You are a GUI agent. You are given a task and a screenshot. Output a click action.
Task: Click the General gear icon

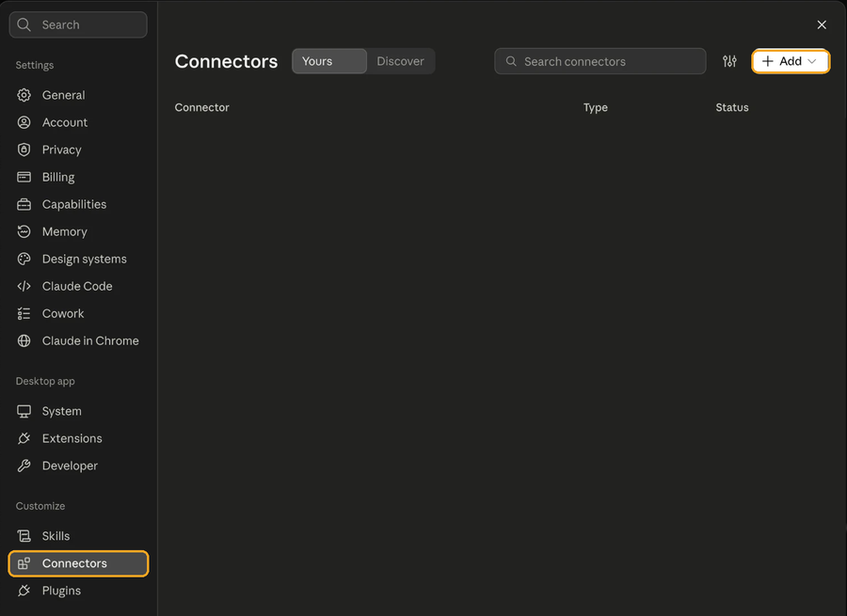point(24,95)
